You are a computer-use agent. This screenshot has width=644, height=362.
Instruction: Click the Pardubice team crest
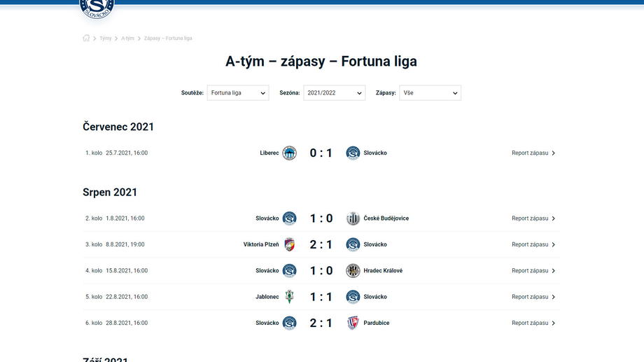(x=353, y=323)
